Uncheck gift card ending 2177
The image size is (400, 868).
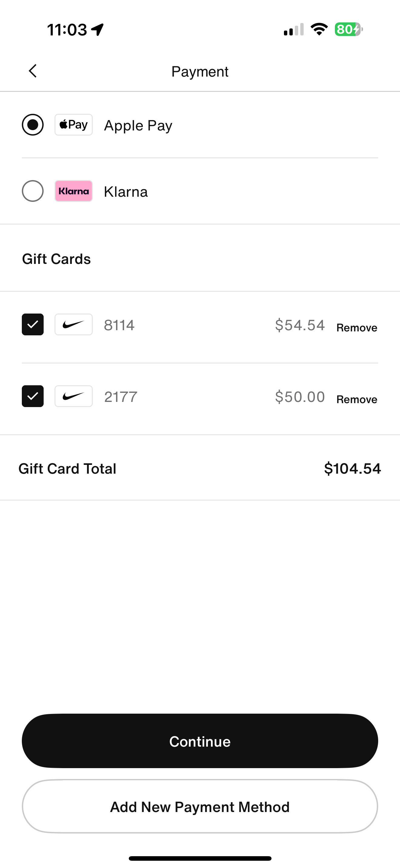pos(33,396)
